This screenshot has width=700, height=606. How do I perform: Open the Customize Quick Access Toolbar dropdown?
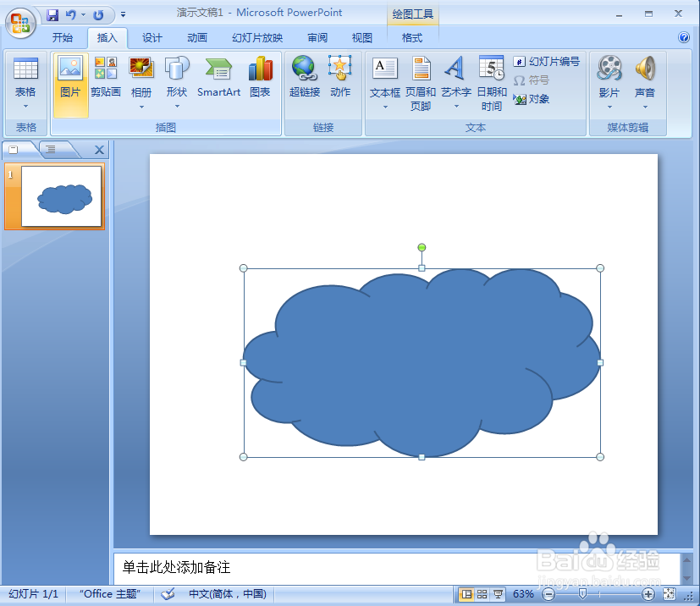tap(124, 15)
